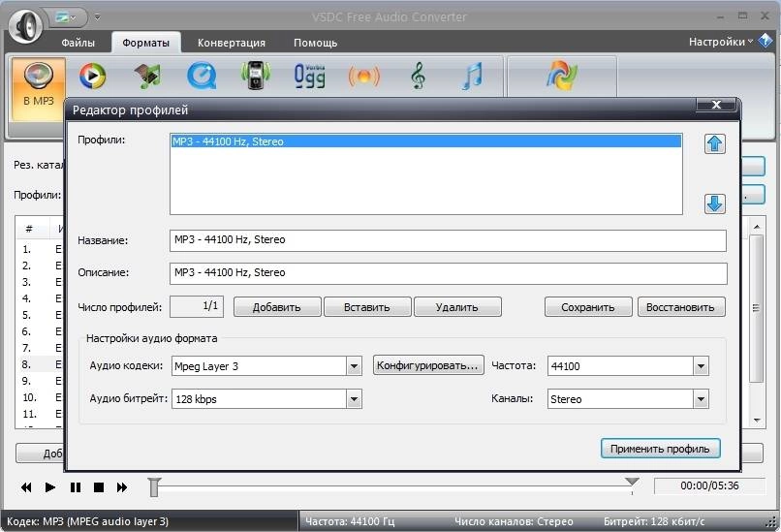This screenshot has width=781, height=532.
Task: Open the Помощь tab
Action: click(315, 43)
